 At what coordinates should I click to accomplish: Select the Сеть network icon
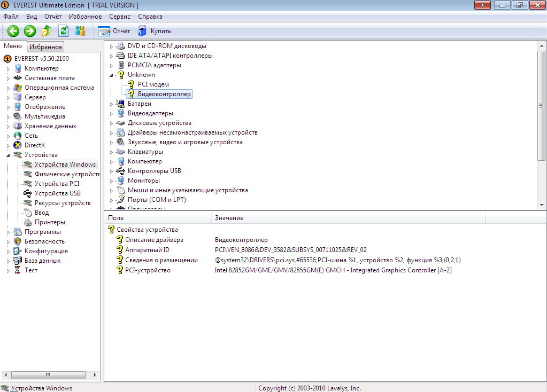(18, 136)
